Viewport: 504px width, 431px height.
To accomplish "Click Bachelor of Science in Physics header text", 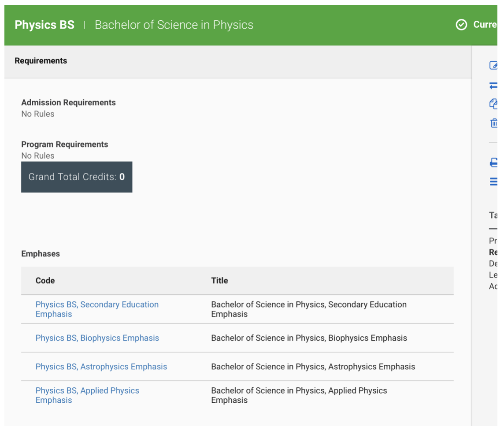I will (x=174, y=25).
